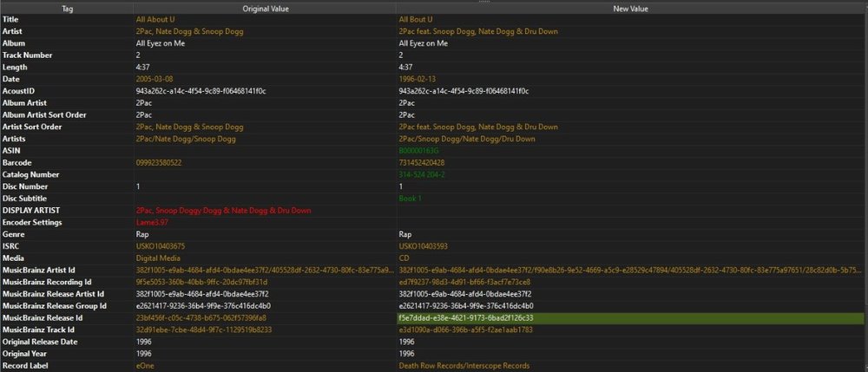Click new recording id starting ed7f9237
Image resolution: width=868 pixels, height=372 pixels.
464,283
